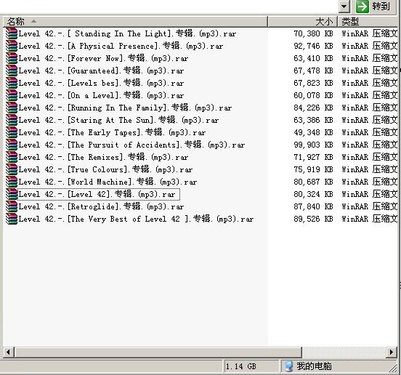Click the RAR icon for Running In The Family
The height and width of the screenshot is (375, 401).
pos(12,108)
